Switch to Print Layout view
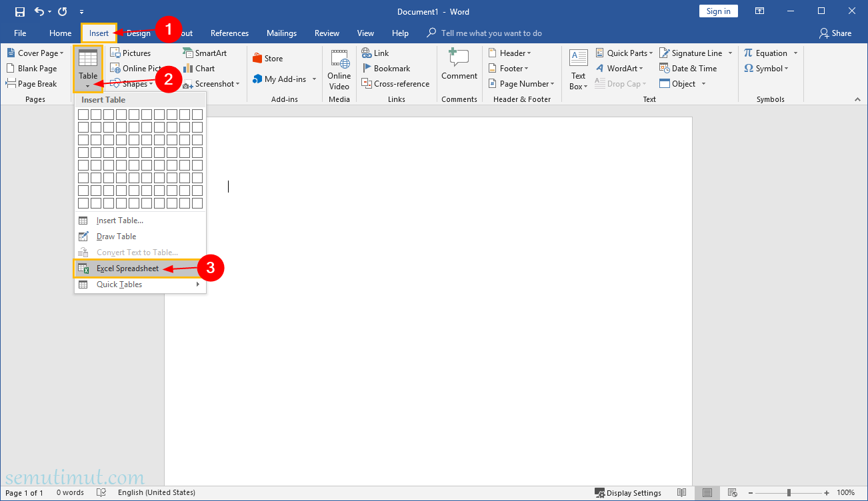Screen dimensions: 868x501 [707, 493]
